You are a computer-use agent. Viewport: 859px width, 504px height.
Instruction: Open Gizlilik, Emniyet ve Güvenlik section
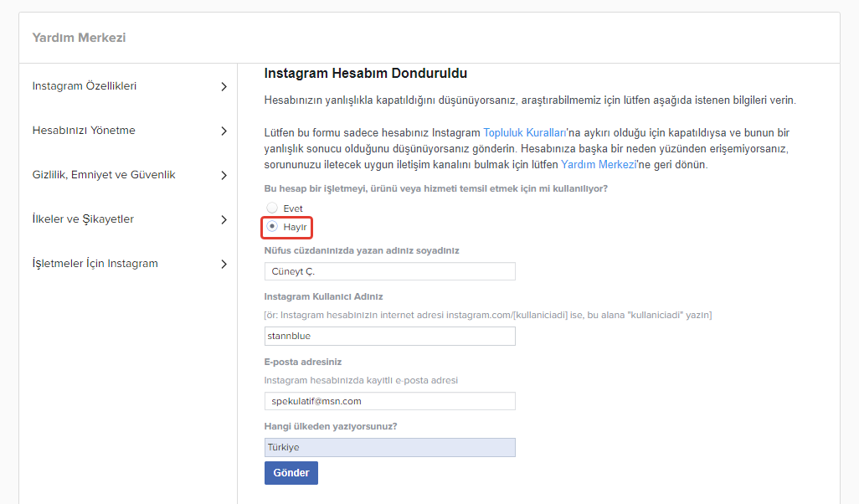pyautogui.click(x=104, y=175)
